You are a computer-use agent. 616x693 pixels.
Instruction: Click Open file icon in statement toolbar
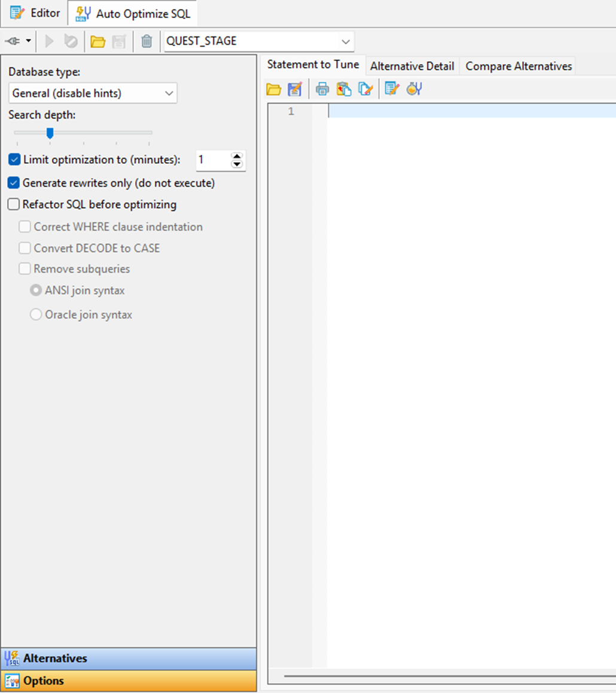tap(274, 89)
